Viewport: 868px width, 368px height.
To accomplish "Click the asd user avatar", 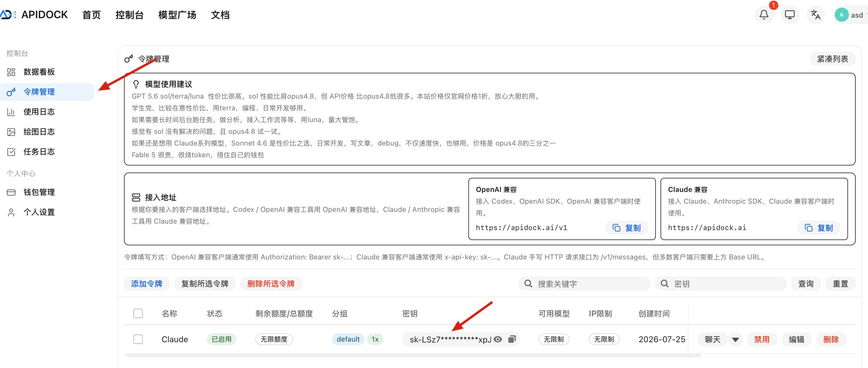I will (x=841, y=15).
